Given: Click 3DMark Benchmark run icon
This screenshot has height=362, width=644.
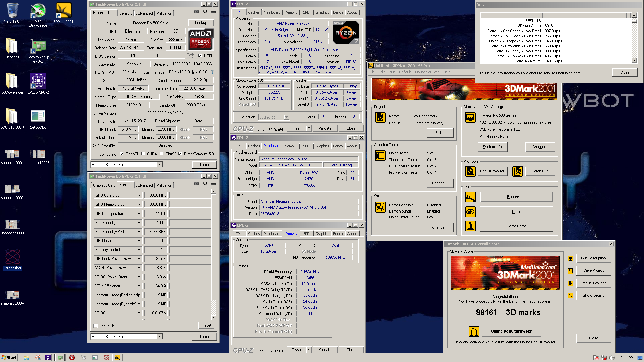Looking at the screenshot, I should click(x=470, y=197).
